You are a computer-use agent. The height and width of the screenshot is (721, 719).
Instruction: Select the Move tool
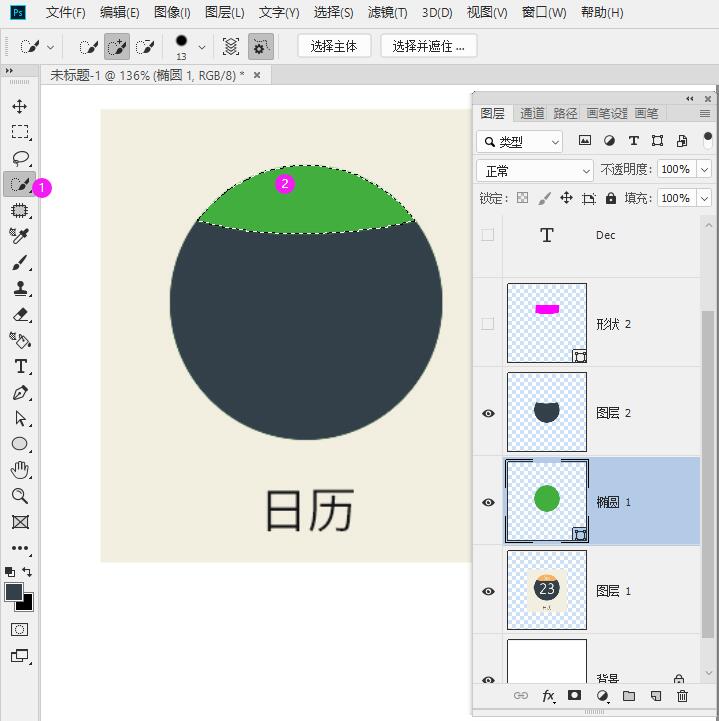(19, 106)
